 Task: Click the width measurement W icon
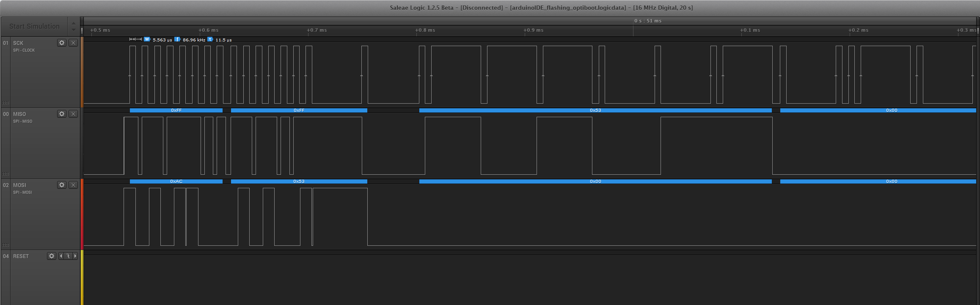(x=147, y=39)
